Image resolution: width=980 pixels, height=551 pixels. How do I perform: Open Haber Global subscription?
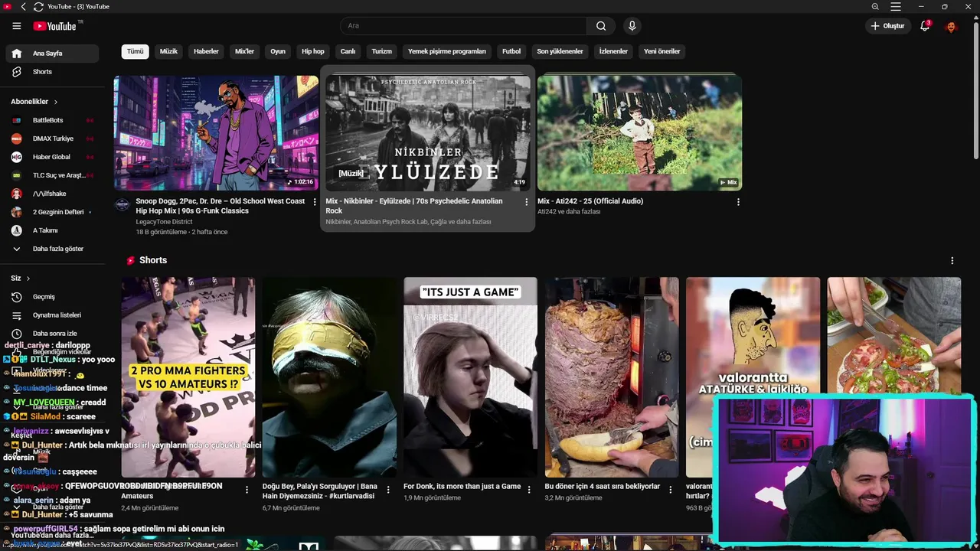click(x=53, y=157)
